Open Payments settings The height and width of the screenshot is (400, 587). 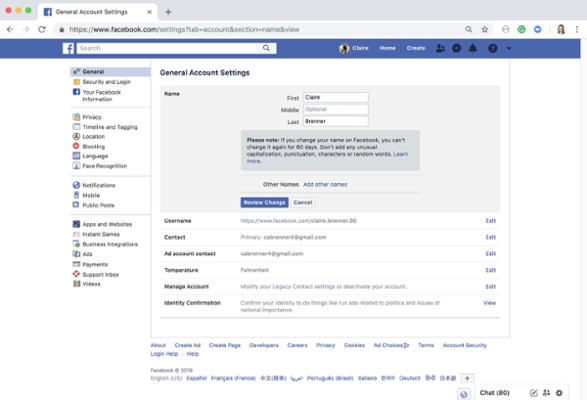point(95,264)
